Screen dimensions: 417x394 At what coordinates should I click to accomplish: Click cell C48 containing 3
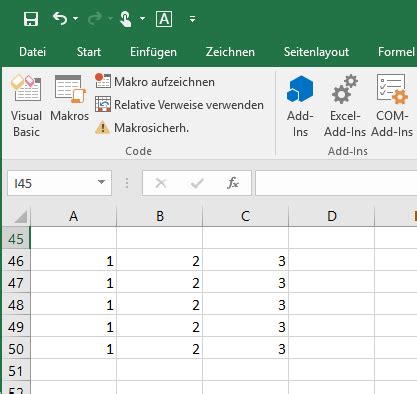click(246, 305)
